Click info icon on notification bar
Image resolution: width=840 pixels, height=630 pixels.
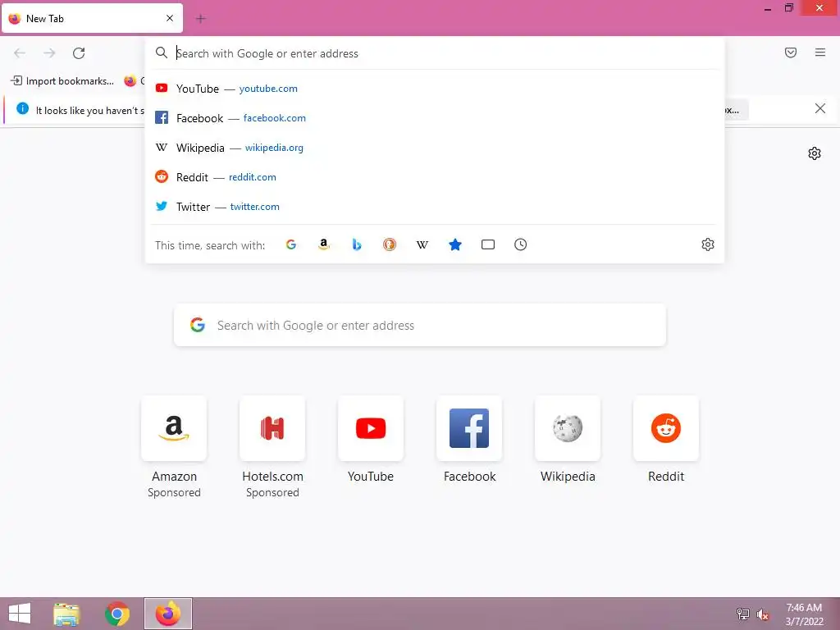(22, 109)
